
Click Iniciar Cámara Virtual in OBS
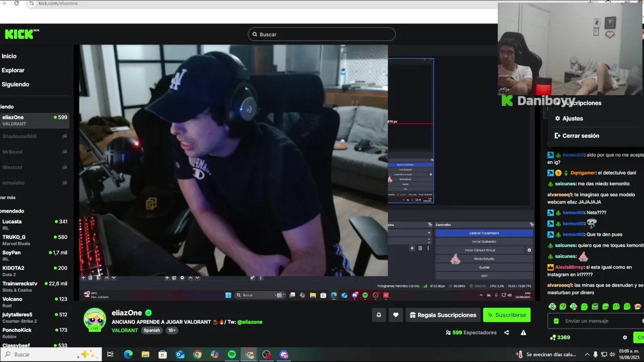tap(480, 250)
